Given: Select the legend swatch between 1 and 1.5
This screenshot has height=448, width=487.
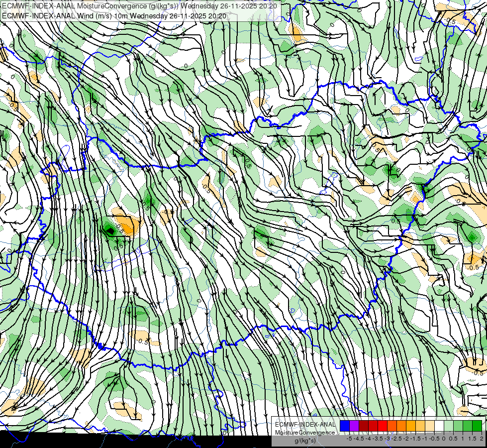Looking at the screenshot, I should [468, 426].
